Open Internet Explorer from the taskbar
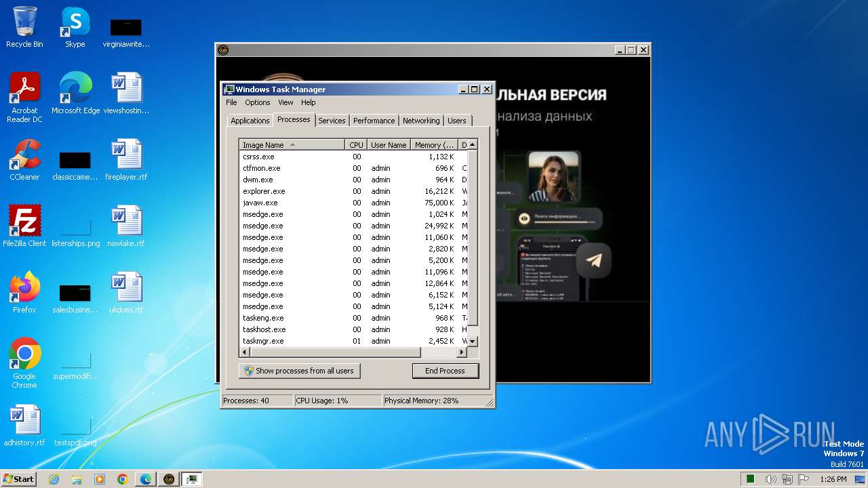This screenshot has width=868, height=488. click(x=54, y=479)
